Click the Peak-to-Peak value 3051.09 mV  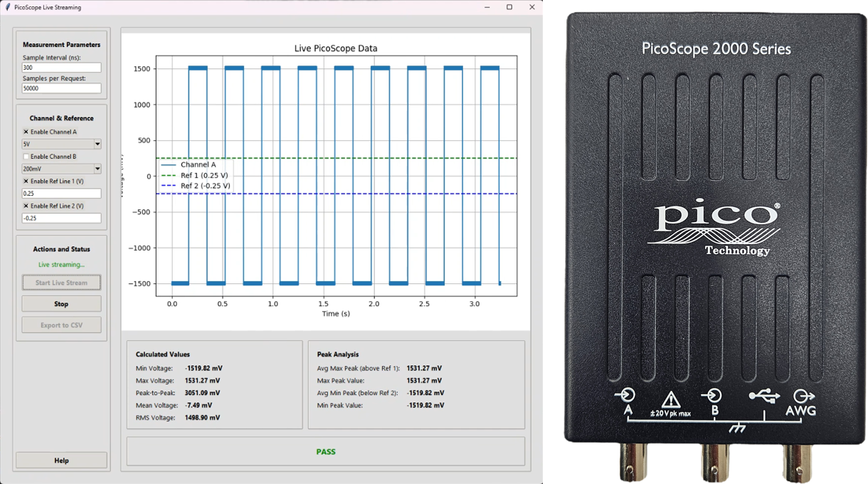click(x=203, y=393)
